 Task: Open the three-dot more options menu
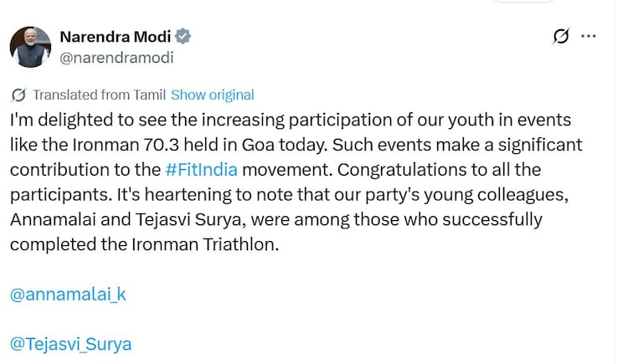(x=589, y=37)
